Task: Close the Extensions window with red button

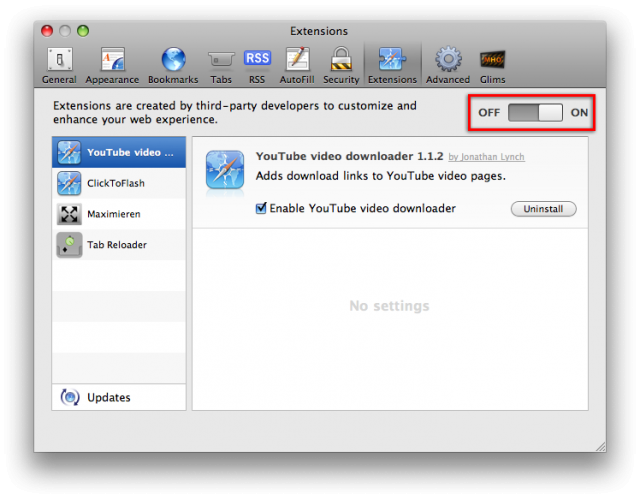Action: tap(47, 31)
